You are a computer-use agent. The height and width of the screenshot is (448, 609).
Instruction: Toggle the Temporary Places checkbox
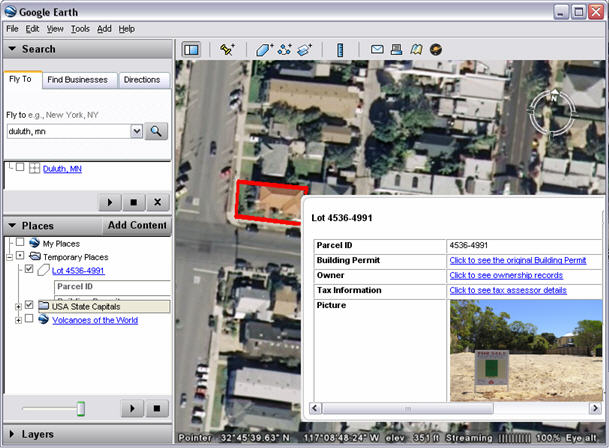click(x=20, y=255)
